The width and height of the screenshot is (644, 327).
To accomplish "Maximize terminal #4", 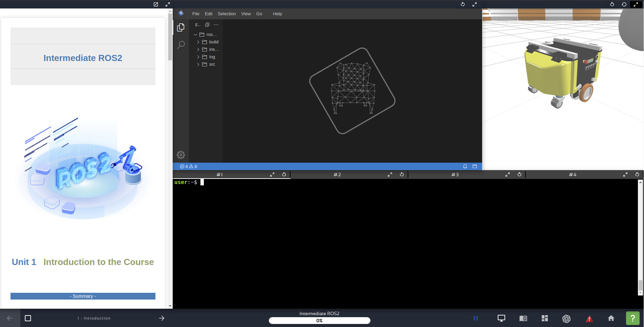I will coord(625,175).
